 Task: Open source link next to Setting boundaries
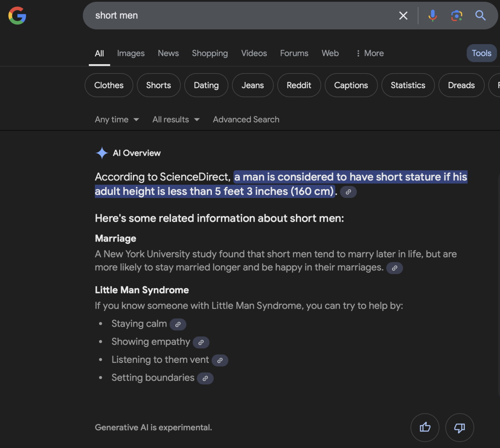[205, 378]
